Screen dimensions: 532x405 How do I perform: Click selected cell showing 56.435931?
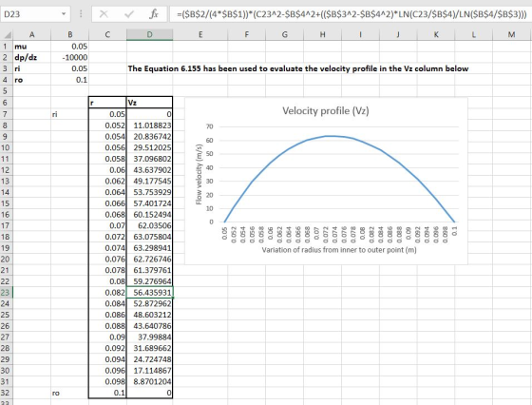[150, 292]
